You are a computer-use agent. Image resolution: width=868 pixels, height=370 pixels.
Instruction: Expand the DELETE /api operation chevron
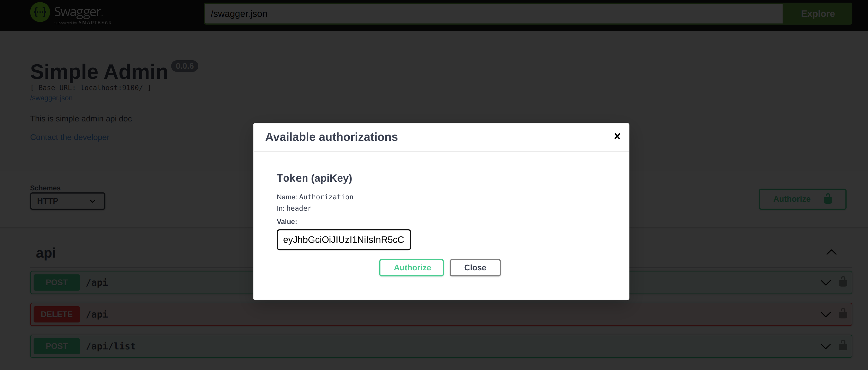825,314
